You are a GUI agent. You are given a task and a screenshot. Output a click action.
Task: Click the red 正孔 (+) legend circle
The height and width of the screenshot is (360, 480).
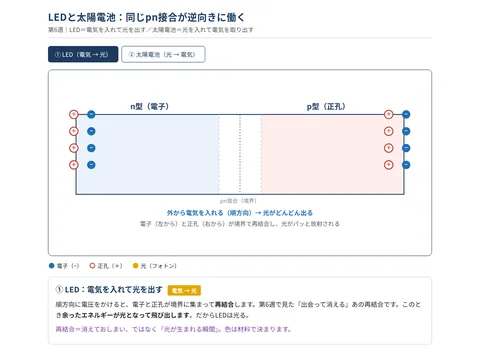point(92,266)
